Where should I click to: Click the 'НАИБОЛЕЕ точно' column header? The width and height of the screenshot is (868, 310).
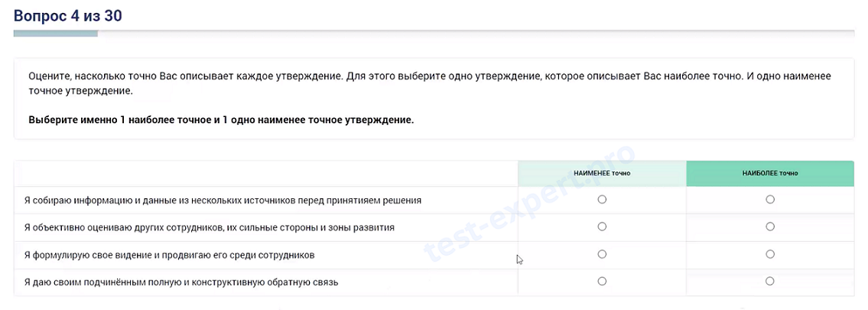[x=770, y=173]
